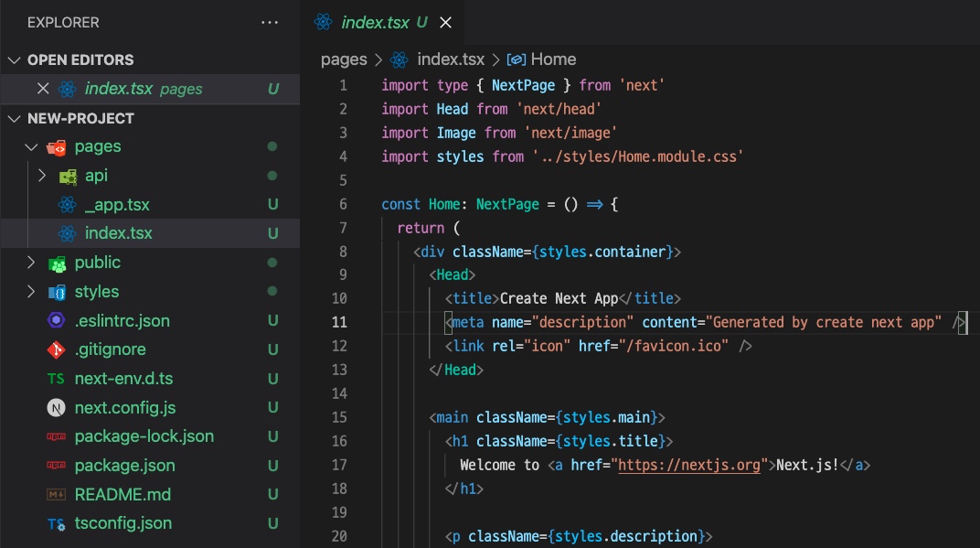Image resolution: width=980 pixels, height=548 pixels.
Task: Open package.json file
Action: [x=125, y=466]
